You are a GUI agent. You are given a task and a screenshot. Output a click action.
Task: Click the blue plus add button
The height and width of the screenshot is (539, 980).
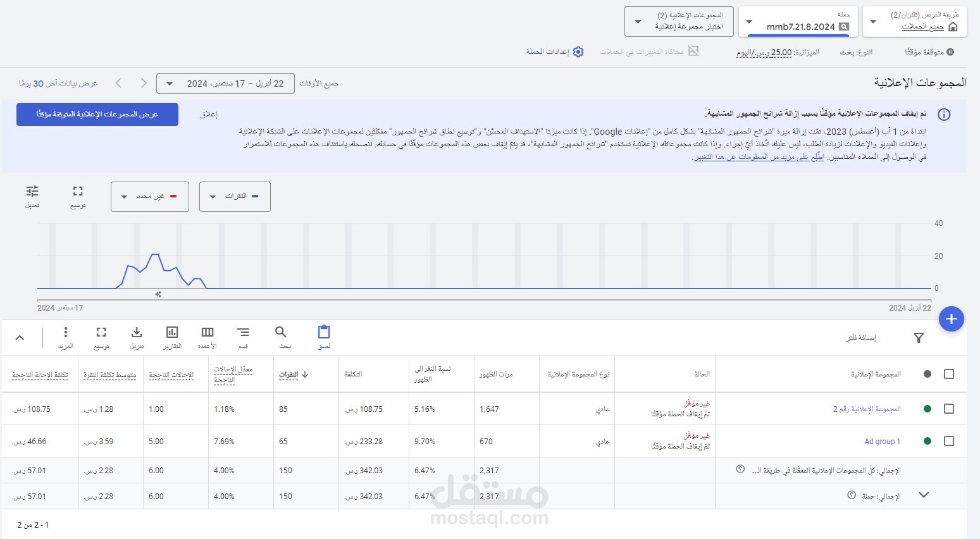click(x=951, y=319)
